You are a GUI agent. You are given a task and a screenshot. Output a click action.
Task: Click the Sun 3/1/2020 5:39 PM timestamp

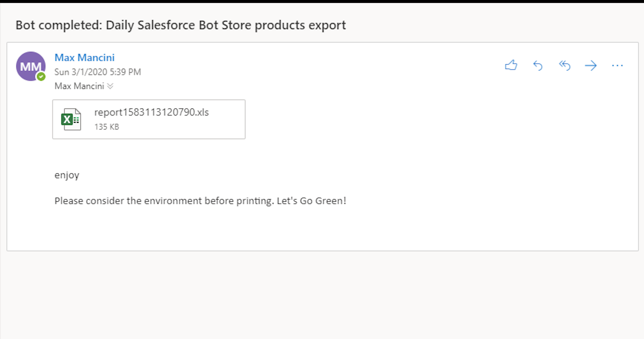(x=98, y=72)
